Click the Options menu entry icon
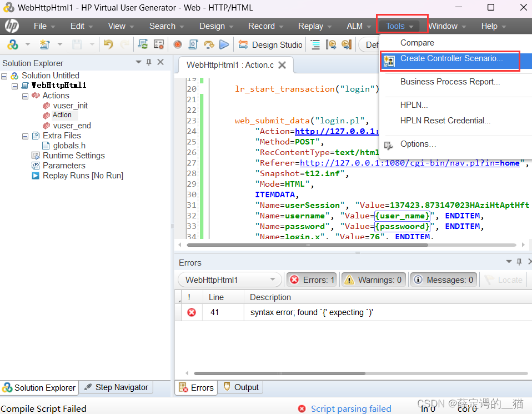 [x=388, y=146]
